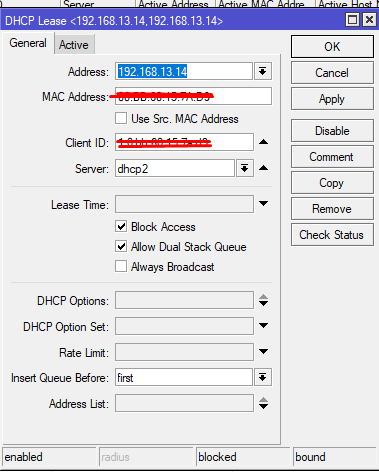
Task: Open the Server dropdown list
Action: (245, 168)
